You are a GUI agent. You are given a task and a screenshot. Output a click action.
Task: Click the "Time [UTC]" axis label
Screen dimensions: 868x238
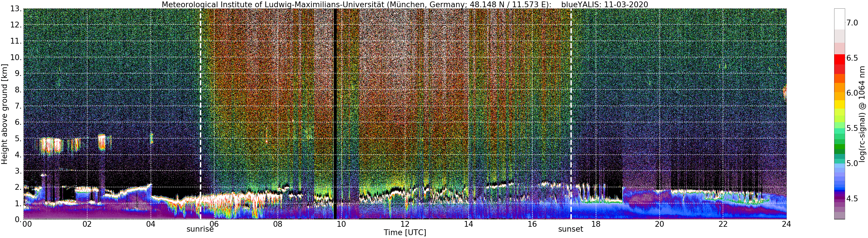[x=405, y=233]
